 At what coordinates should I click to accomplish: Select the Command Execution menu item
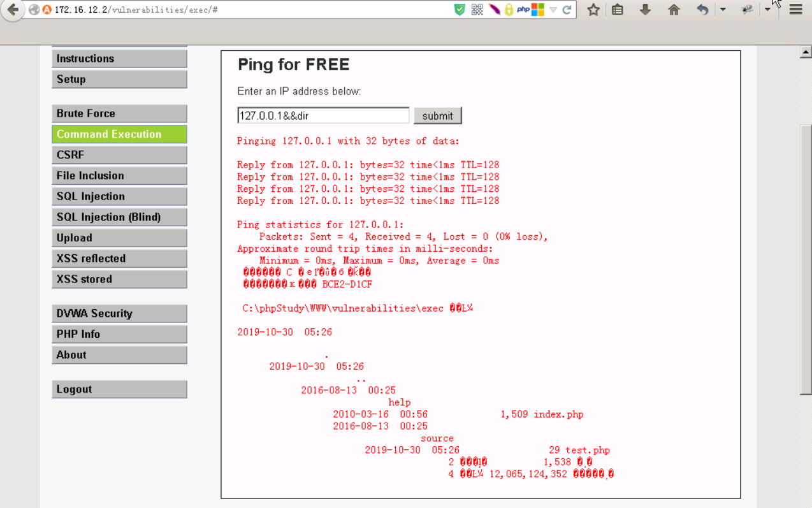pos(119,134)
